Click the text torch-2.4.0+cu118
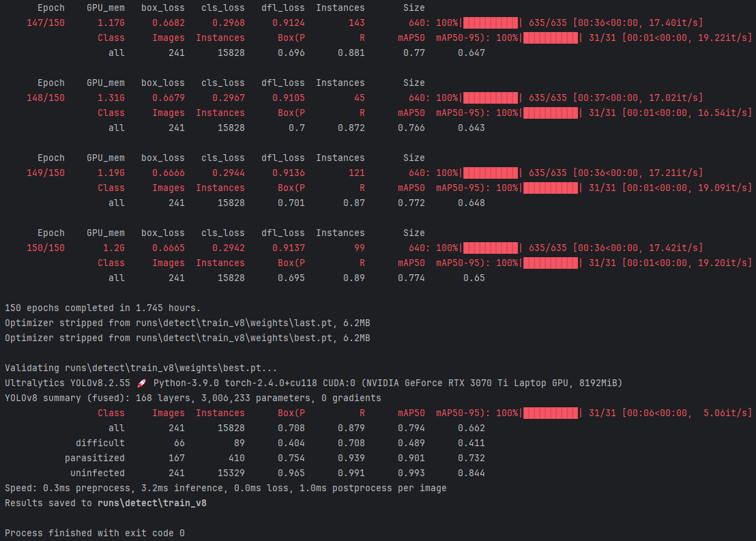 coord(271,383)
